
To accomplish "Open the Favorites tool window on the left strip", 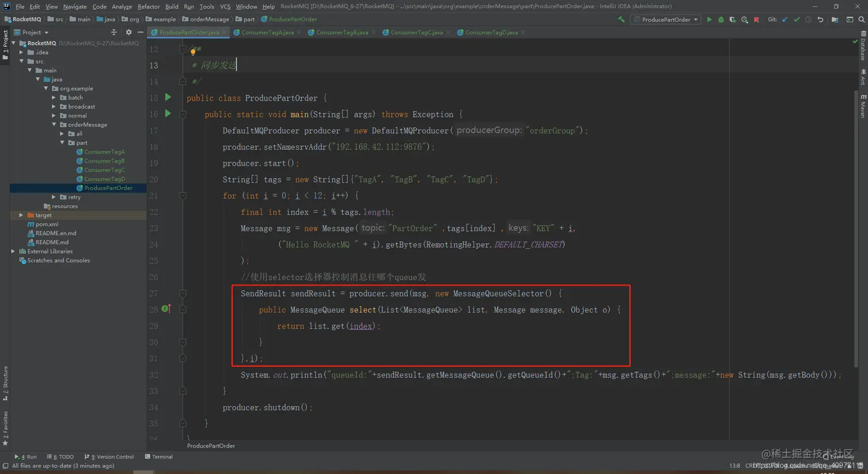I will (x=5, y=429).
